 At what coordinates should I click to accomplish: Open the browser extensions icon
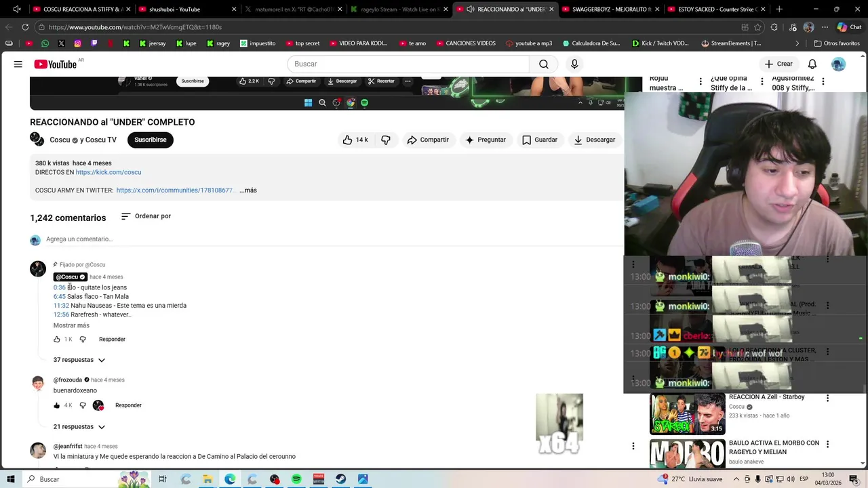coord(774,27)
